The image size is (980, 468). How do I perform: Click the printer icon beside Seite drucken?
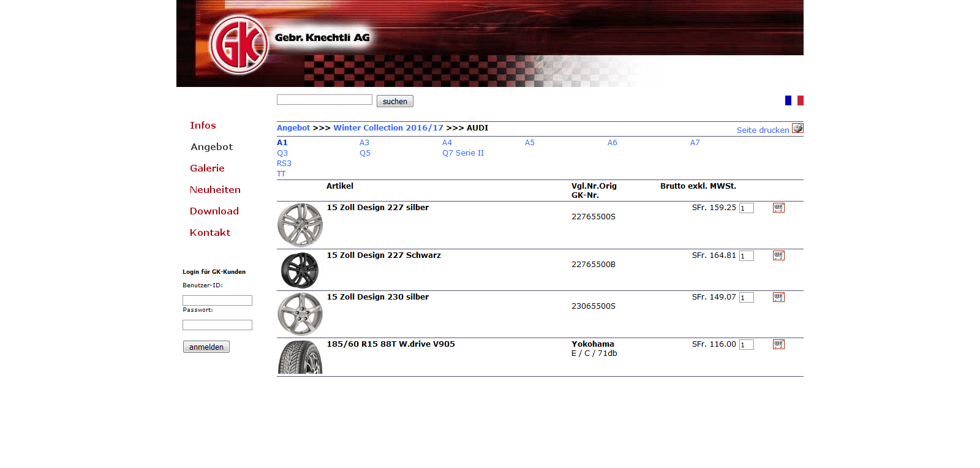click(797, 128)
